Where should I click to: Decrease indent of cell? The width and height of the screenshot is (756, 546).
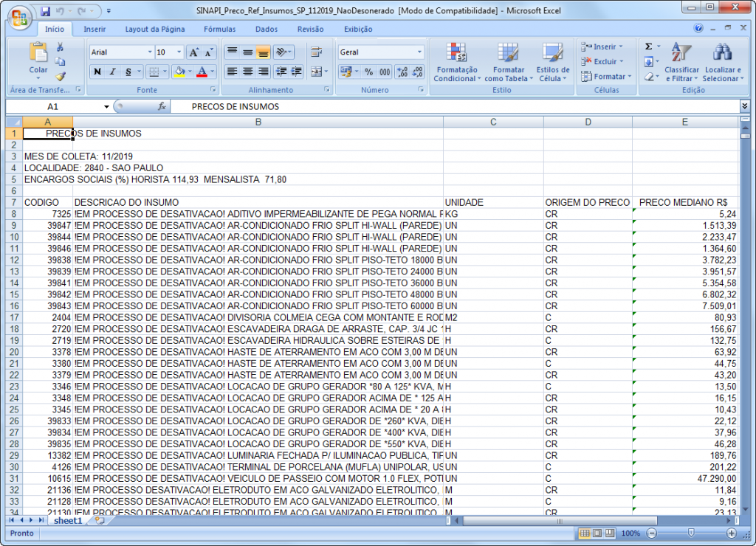281,72
